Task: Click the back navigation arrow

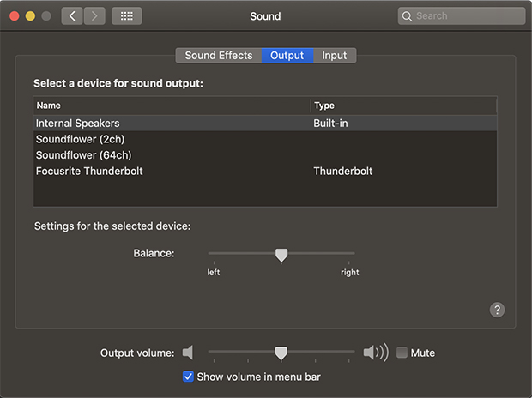Action: click(72, 16)
